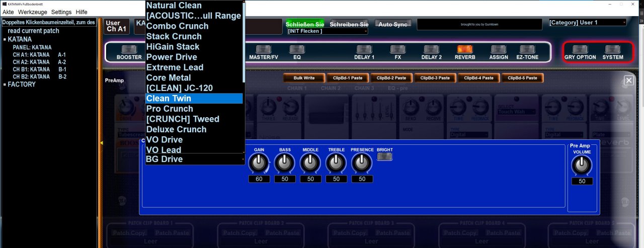Toggle the BOOSTER effect button
Viewport: 644px width, 248px height.
tap(129, 49)
